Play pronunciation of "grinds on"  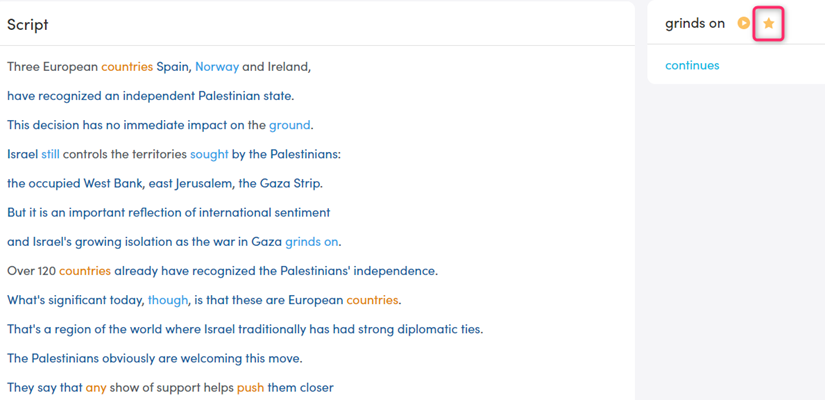click(x=743, y=23)
